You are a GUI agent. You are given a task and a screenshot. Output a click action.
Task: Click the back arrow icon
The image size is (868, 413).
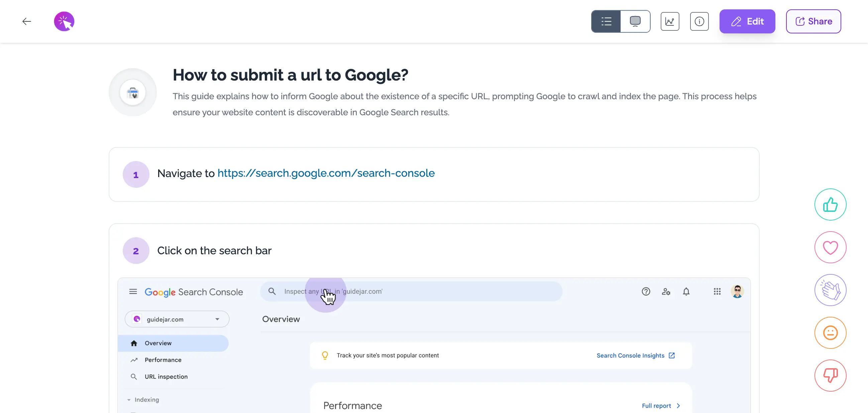click(x=27, y=21)
